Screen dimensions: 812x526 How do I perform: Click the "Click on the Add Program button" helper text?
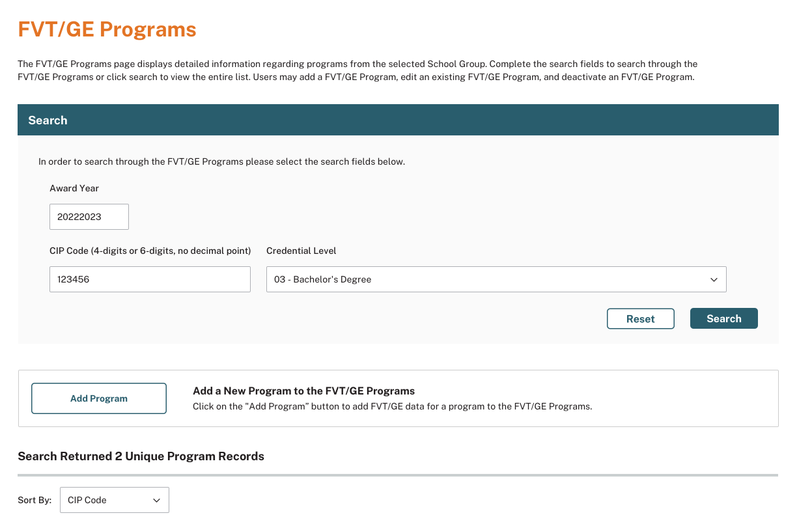tap(392, 406)
